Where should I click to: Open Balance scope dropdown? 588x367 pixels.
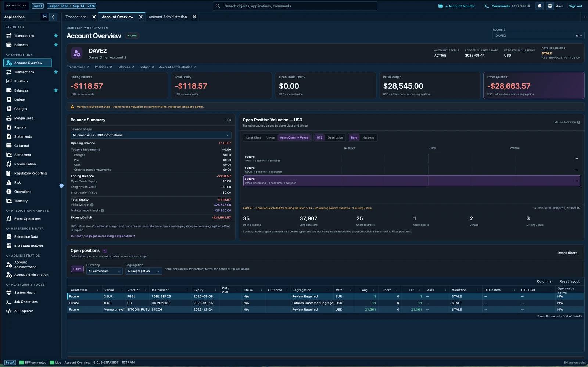151,135
